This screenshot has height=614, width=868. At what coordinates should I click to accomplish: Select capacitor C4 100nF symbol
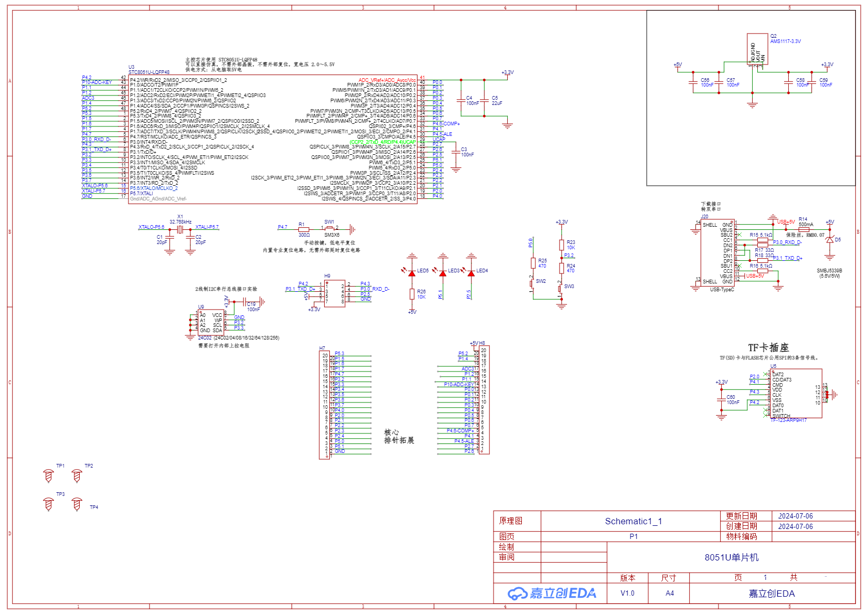click(x=461, y=101)
